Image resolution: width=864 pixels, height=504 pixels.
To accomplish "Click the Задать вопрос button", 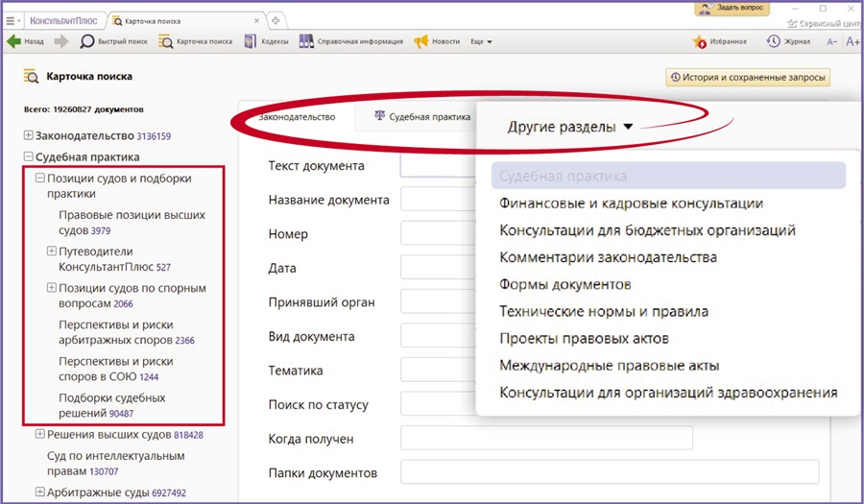I will [732, 9].
